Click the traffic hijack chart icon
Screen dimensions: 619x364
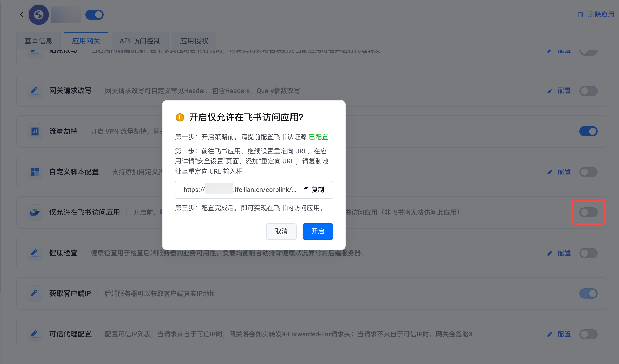coord(35,131)
